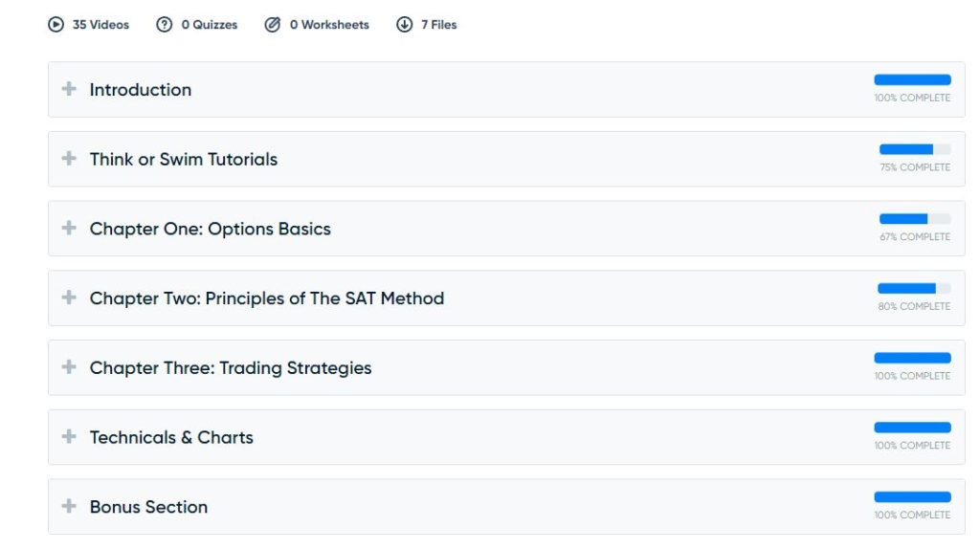Open the Introduction section title
Viewport: 980px width, 550px height.
coord(141,90)
